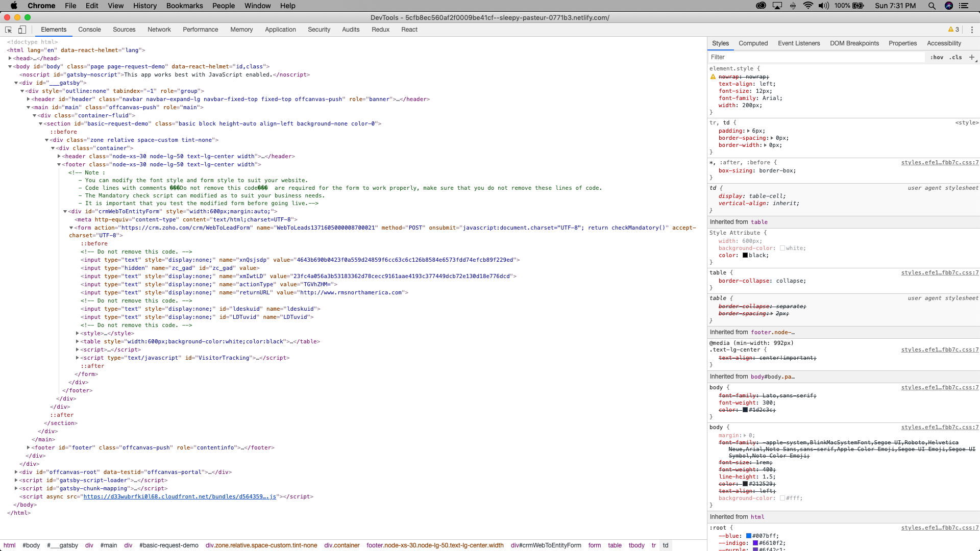
Task: Toggle the device toolbar emulation icon
Action: pos(21,30)
